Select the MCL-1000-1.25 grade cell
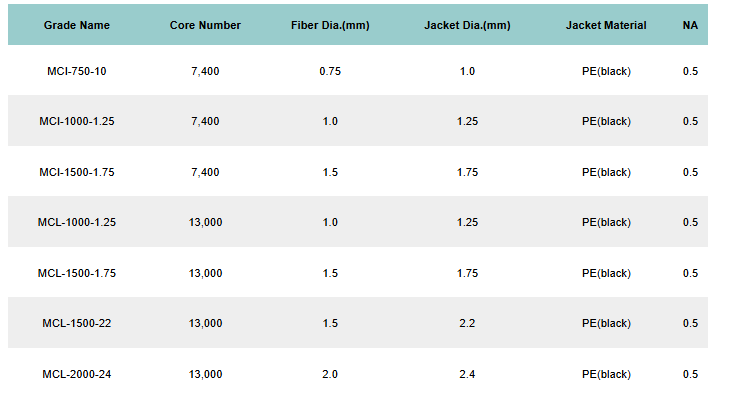The height and width of the screenshot is (402, 739). tap(77, 222)
